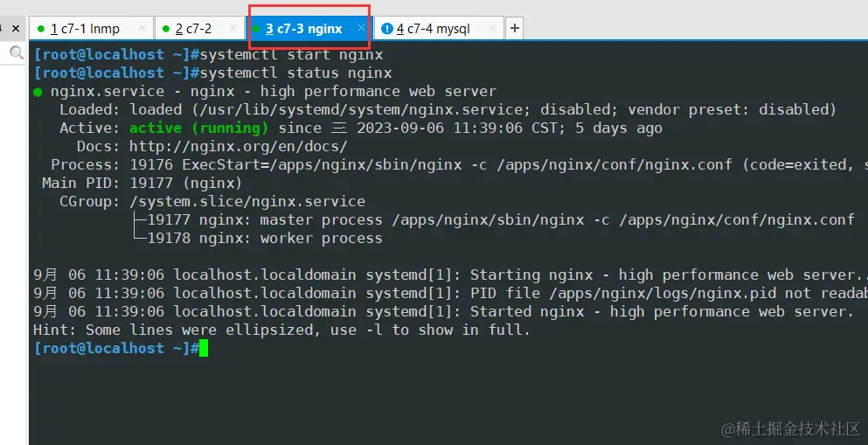Click the '/system.slice/nginx.service' CGroup path
The image size is (868, 445).
click(x=247, y=201)
